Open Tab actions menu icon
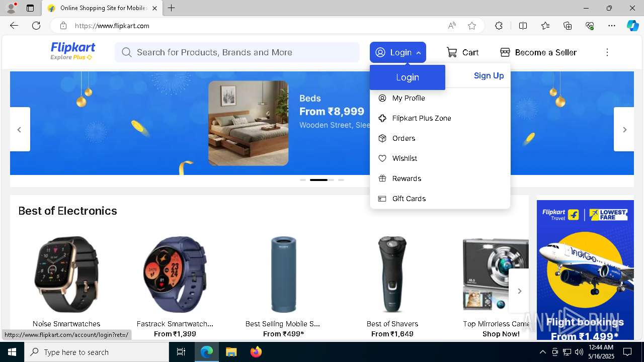The height and width of the screenshot is (362, 644). click(30, 8)
